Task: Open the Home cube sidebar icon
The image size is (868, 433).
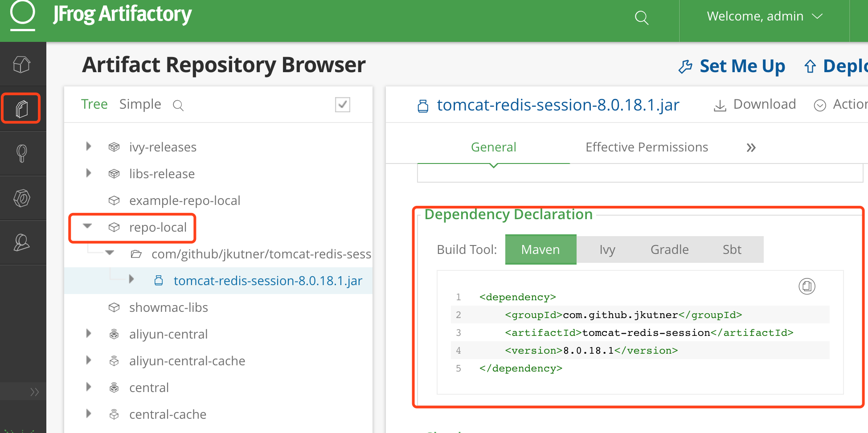Action: point(22,65)
